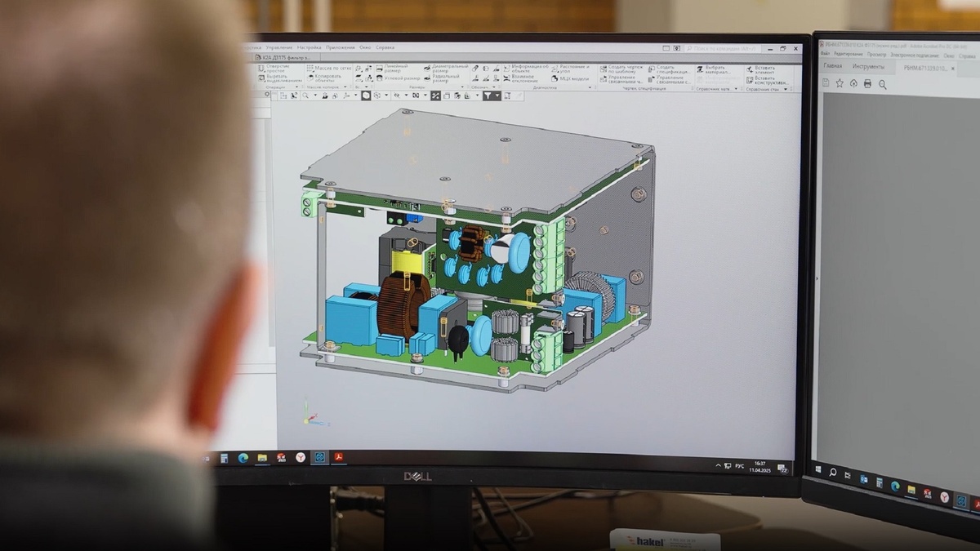Select the Диаметральный размер tool

(446, 69)
